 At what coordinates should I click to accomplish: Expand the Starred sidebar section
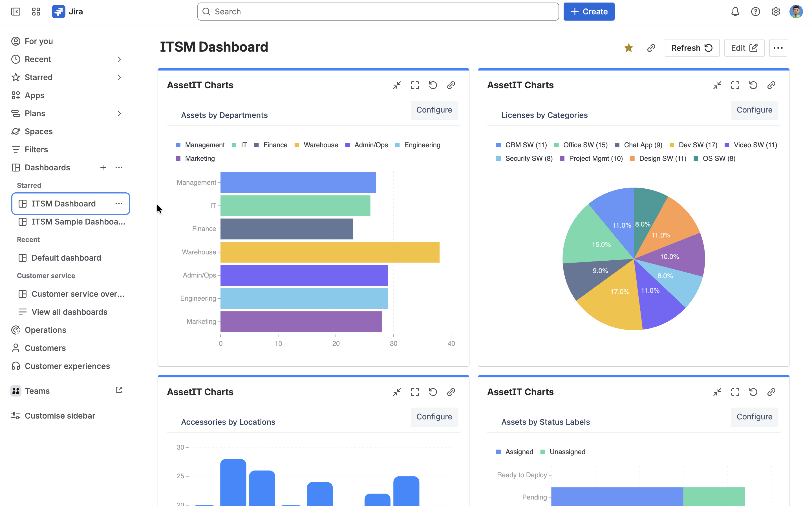pyautogui.click(x=119, y=77)
